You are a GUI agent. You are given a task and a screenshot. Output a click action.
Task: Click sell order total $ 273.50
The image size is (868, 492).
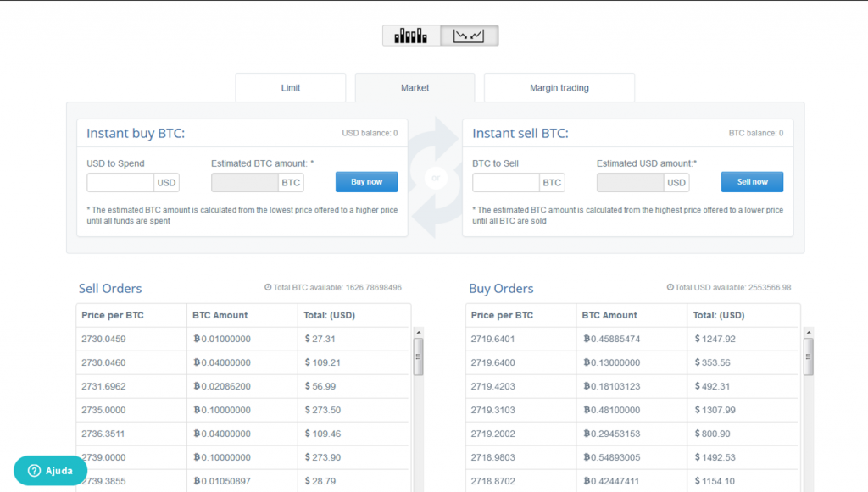pyautogui.click(x=323, y=410)
